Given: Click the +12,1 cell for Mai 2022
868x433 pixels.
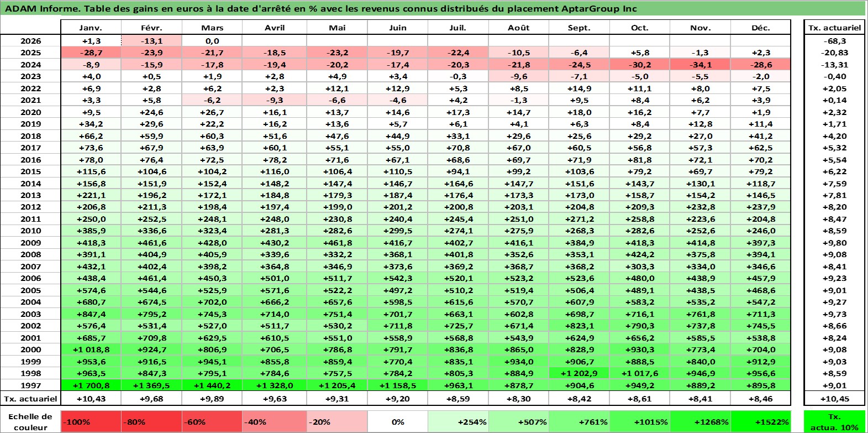Looking at the screenshot, I should click(x=337, y=88).
